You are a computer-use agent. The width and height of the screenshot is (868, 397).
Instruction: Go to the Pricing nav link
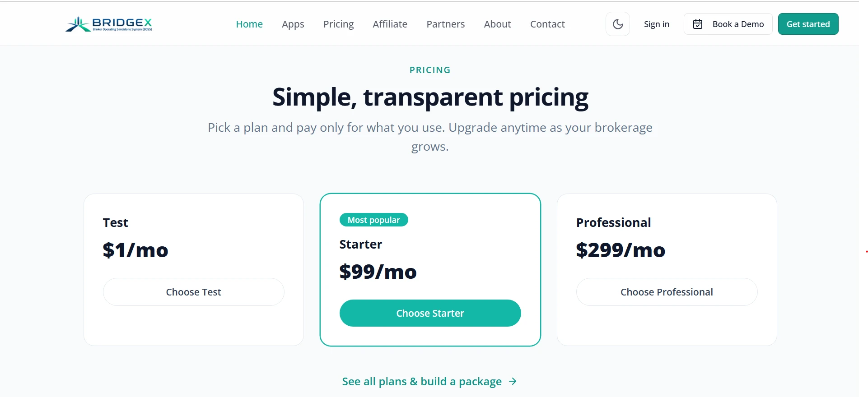click(339, 24)
